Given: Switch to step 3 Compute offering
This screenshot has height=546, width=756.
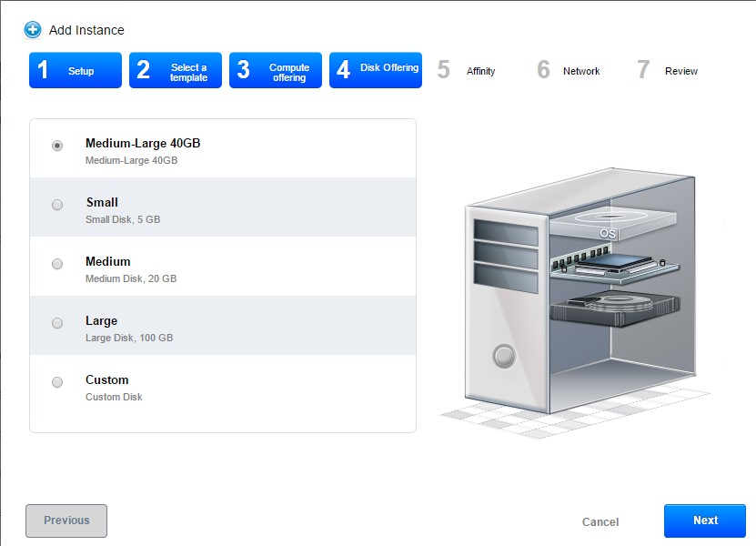Looking at the screenshot, I should tap(276, 71).
